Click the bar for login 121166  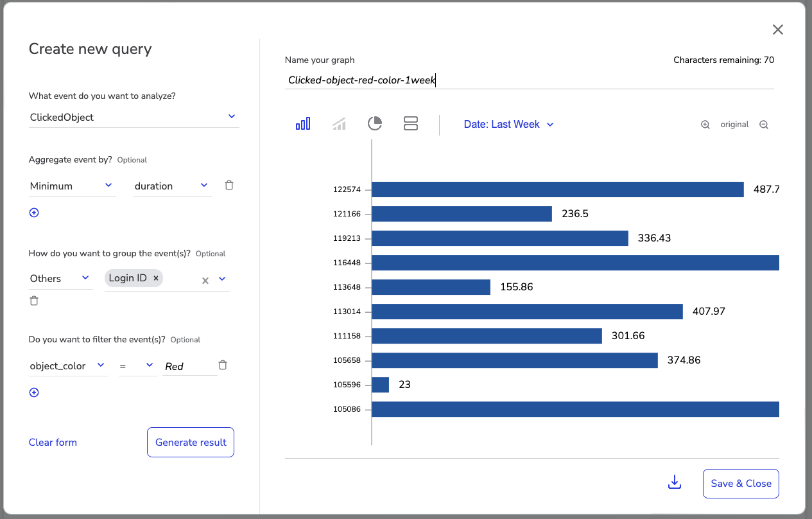[462, 214]
